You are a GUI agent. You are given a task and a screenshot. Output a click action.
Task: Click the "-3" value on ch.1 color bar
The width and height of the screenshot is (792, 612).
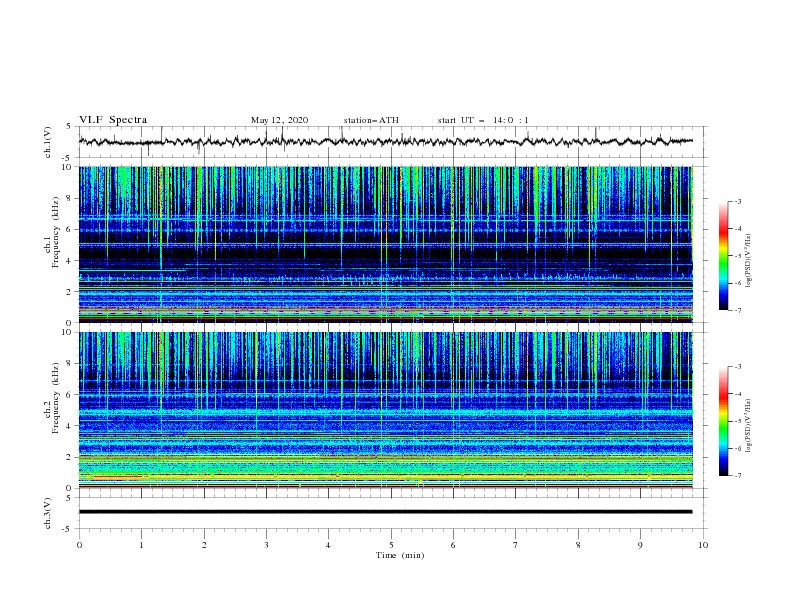point(737,201)
